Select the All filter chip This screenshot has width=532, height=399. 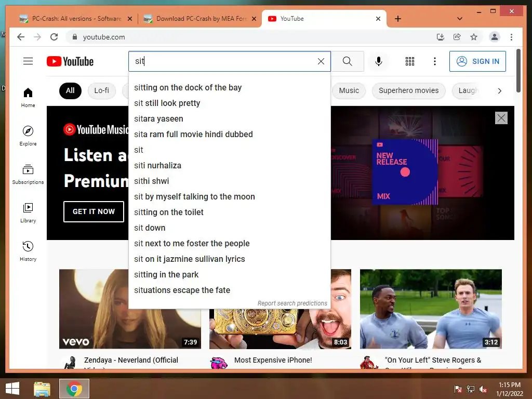pos(70,90)
